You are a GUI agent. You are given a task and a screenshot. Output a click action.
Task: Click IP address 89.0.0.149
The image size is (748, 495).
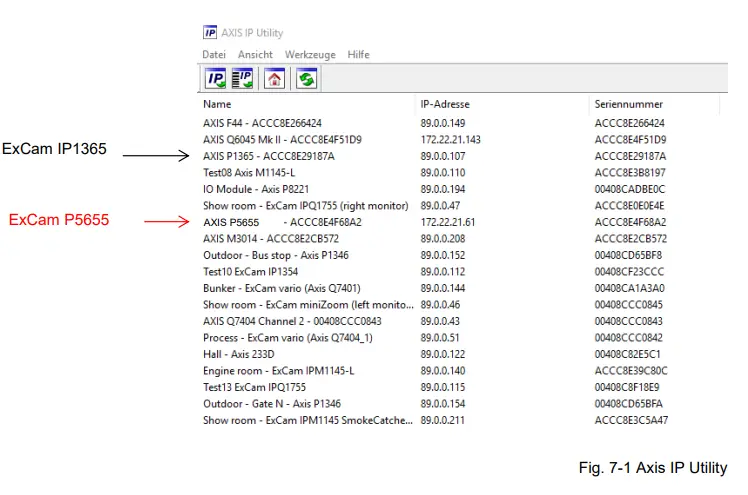(x=443, y=123)
